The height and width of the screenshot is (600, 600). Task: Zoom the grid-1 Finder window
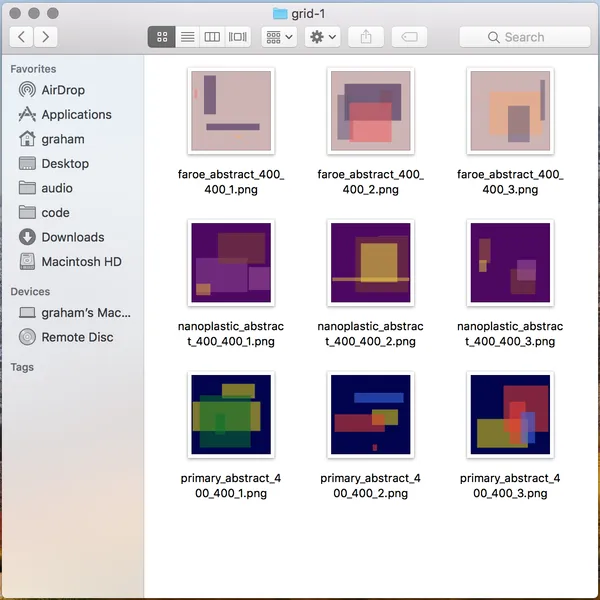pos(53,13)
